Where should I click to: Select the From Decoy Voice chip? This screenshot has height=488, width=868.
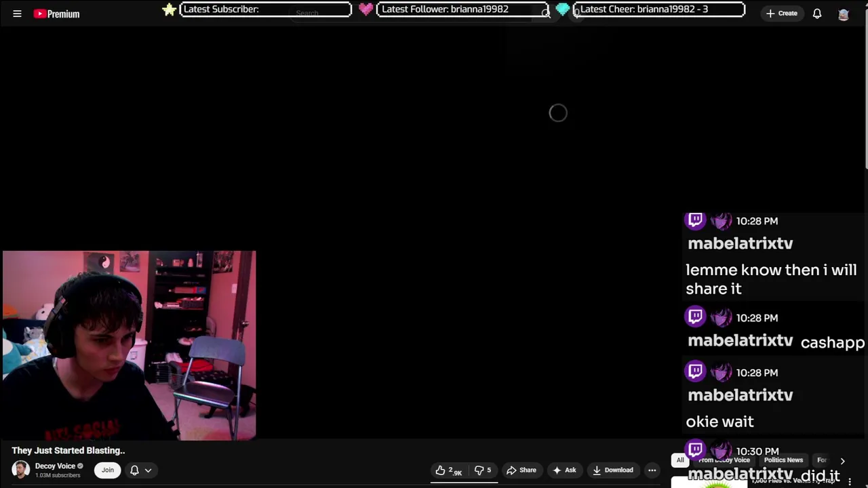coord(724,460)
